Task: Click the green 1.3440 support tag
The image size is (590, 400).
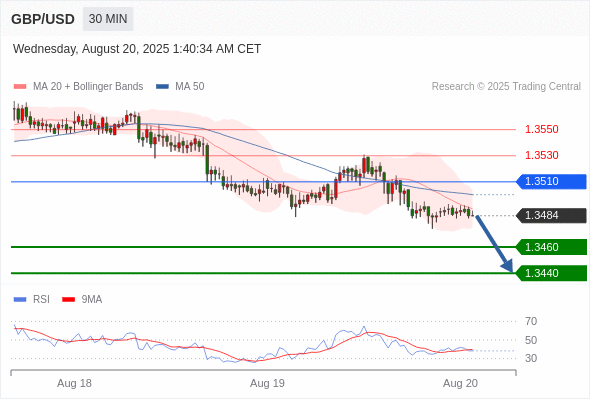Action: point(551,273)
